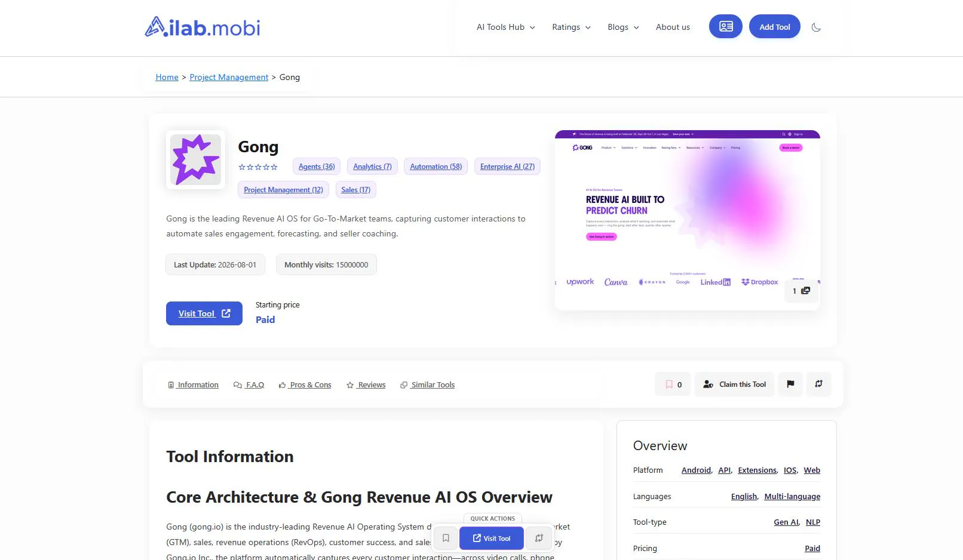Toggle dark mode moon icon
This screenshot has height=560, width=963.
tap(816, 27)
